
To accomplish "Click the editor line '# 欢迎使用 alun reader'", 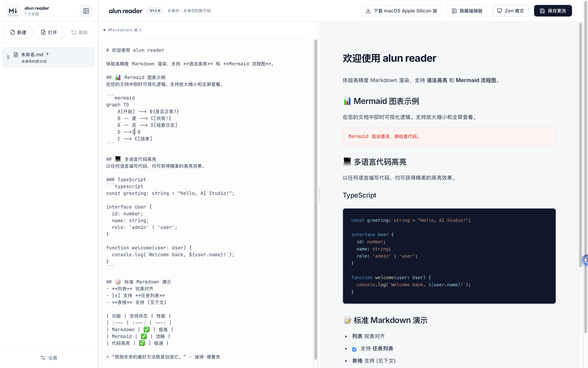I will tap(135, 50).
